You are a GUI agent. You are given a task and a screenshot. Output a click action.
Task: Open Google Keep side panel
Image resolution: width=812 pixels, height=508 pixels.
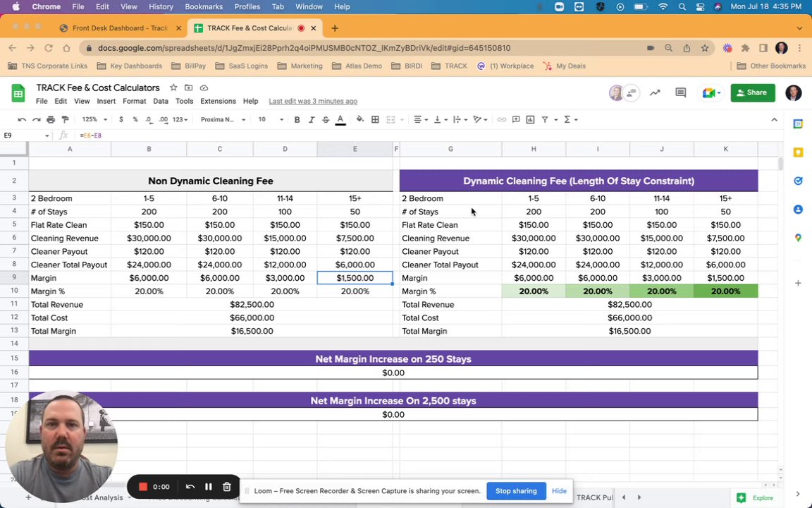pyautogui.click(x=798, y=152)
